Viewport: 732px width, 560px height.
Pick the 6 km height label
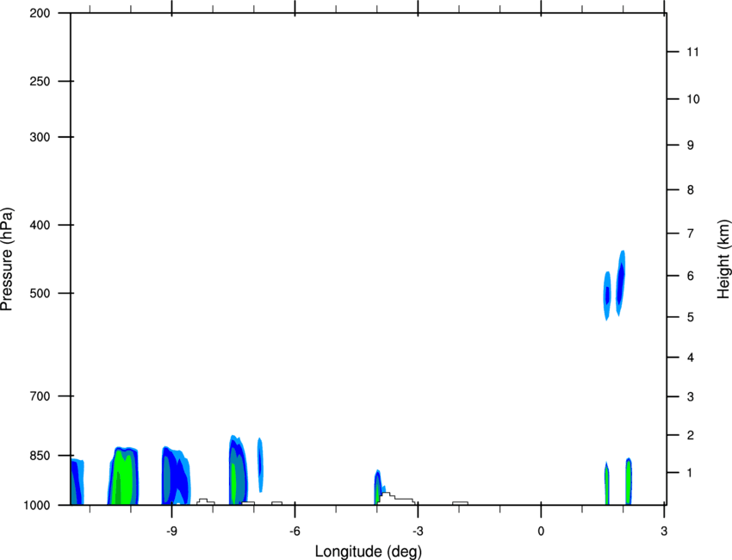690,276
